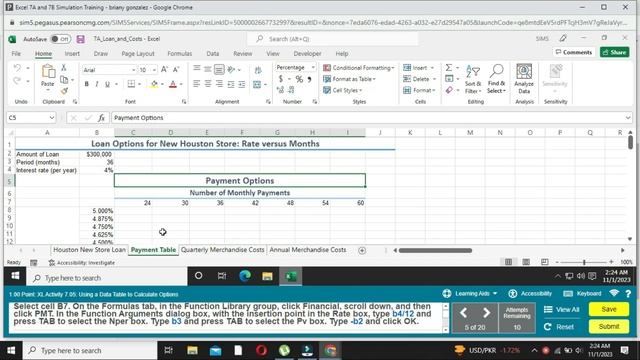The width and height of the screenshot is (640, 360).
Task: Click Windows Start button on bottom taskbar
Action: coord(11,350)
